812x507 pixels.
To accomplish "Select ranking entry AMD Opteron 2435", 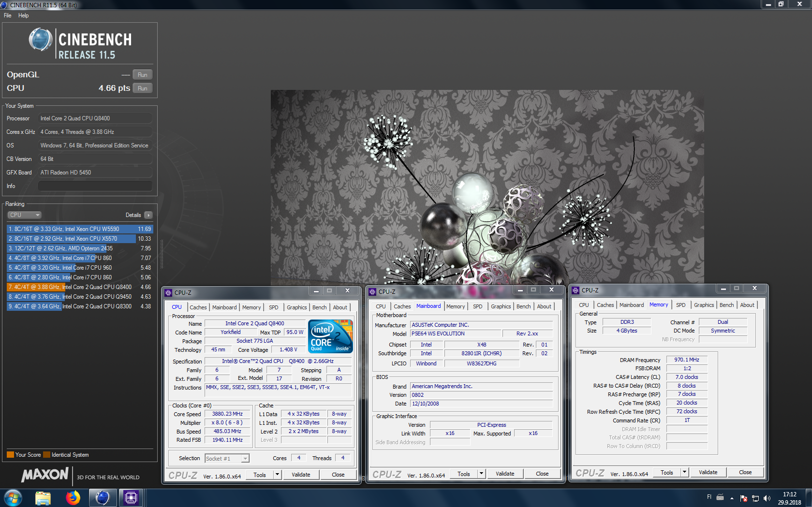I will click(x=80, y=248).
